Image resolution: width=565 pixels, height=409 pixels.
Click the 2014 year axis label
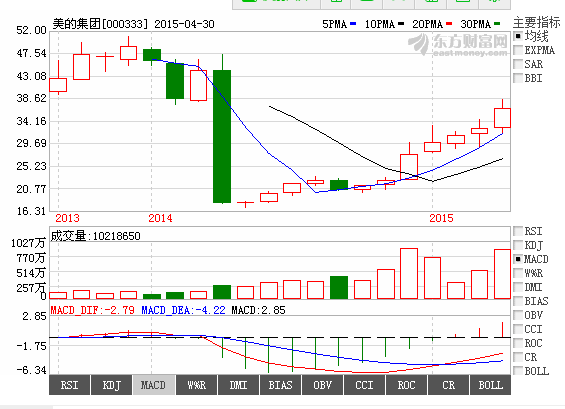point(160,218)
